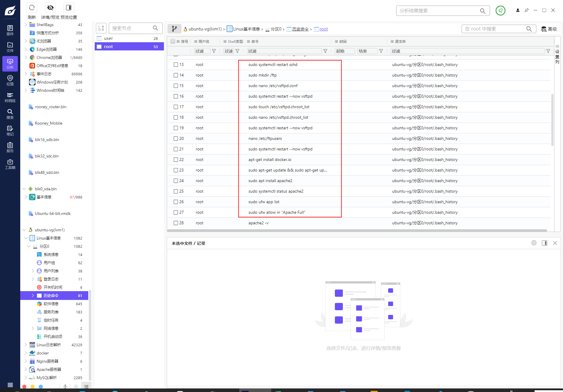Open 软件信息 in the tree

[x=51, y=304]
